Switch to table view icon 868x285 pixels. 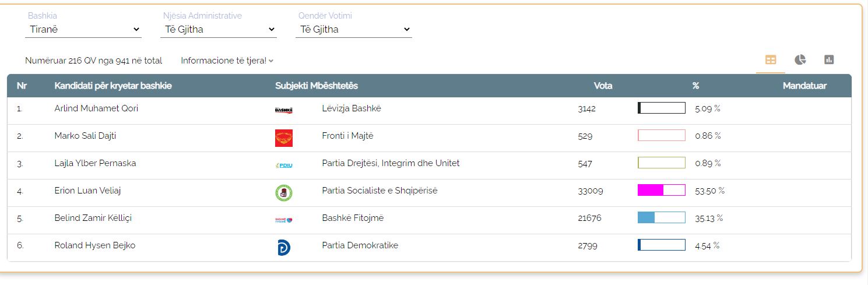coord(771,59)
